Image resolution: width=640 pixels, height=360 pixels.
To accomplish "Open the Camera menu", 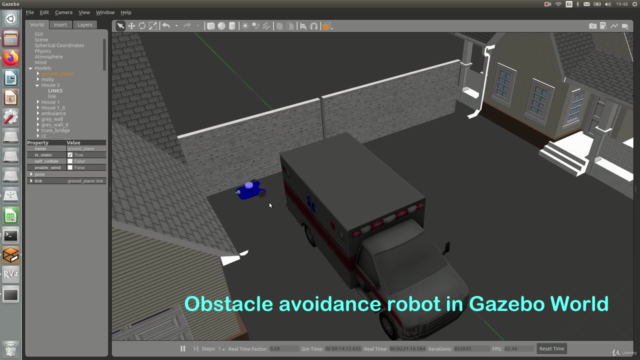I will [64, 12].
